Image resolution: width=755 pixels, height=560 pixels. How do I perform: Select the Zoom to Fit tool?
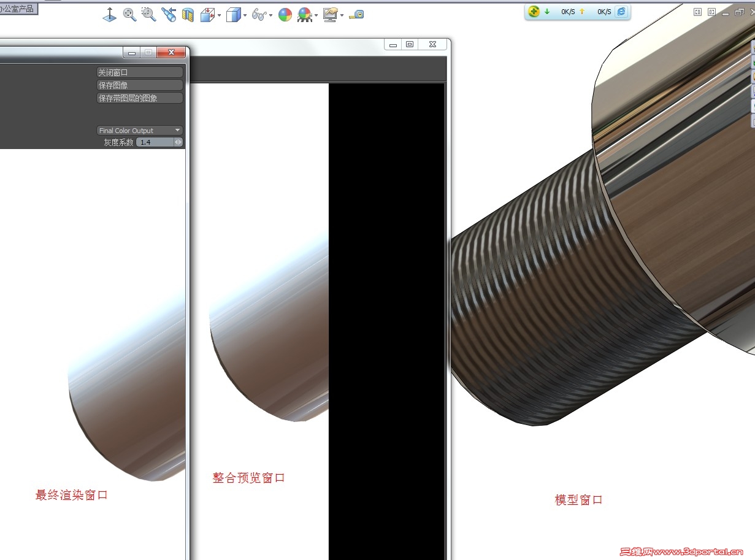[129, 15]
